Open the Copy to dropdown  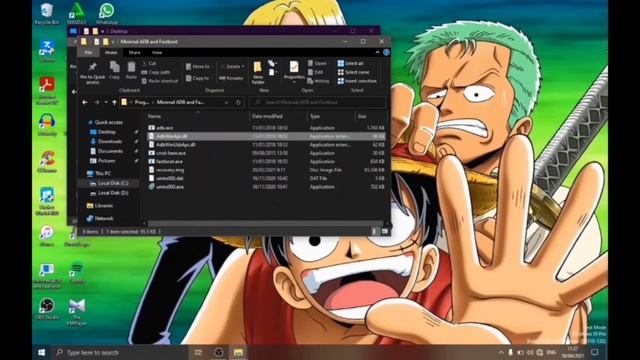(198, 78)
